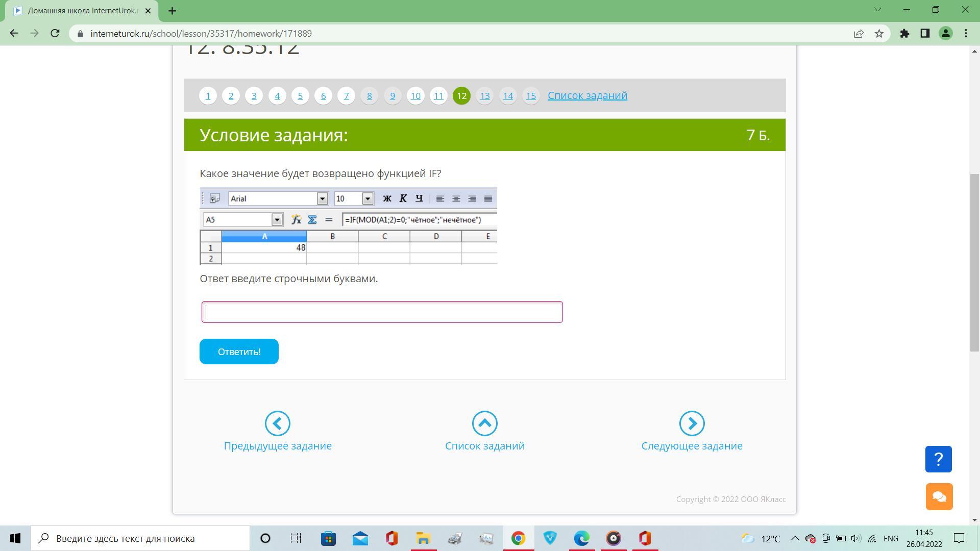The width and height of the screenshot is (980, 551).
Task: Go to task number 5
Action: [300, 96]
